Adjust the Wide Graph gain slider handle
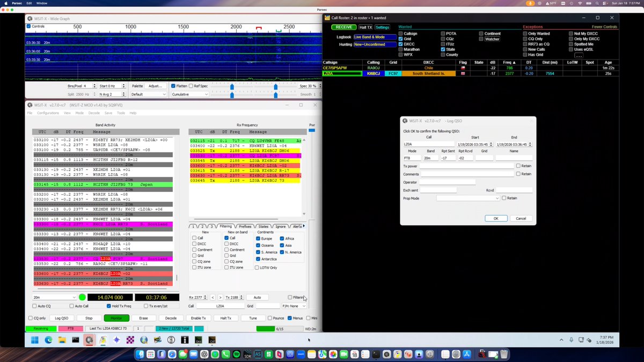This screenshot has height=362, width=644. (232, 86)
